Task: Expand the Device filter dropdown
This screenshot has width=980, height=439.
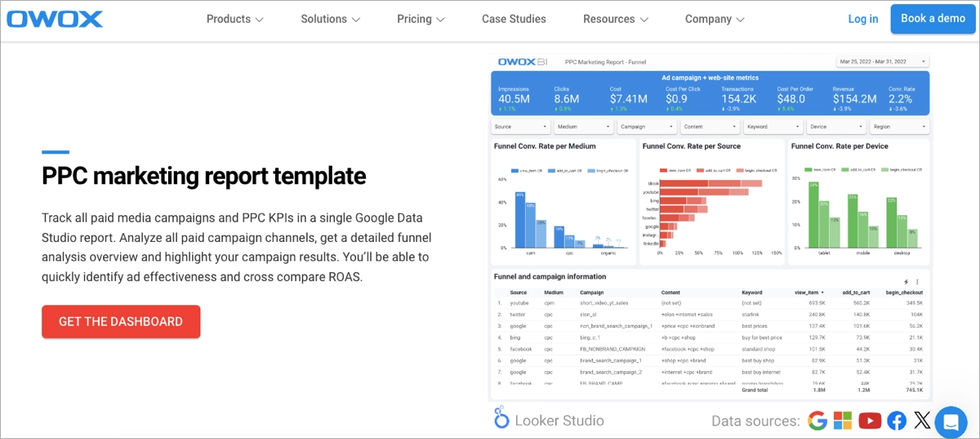Action: pos(836,127)
